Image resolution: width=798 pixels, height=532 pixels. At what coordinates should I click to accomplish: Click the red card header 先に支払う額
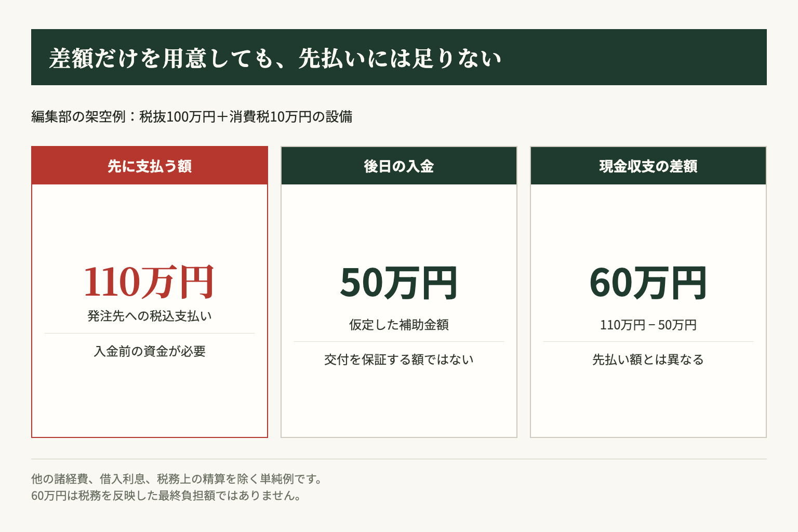tap(150, 166)
